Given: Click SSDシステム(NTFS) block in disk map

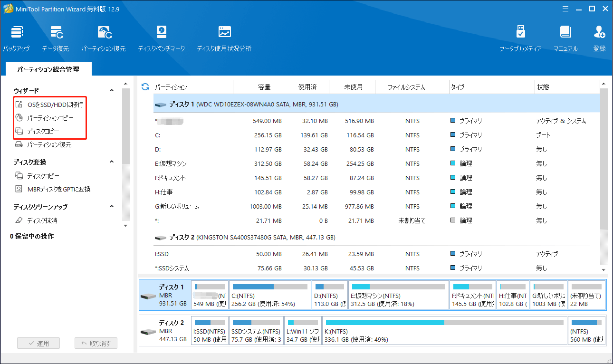Looking at the screenshot, I should [x=256, y=331].
